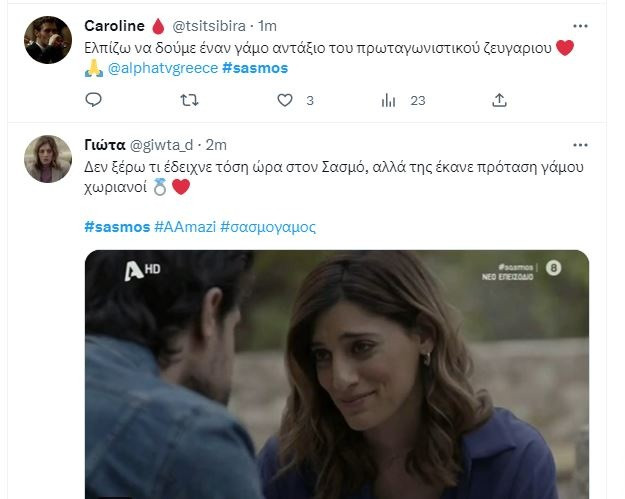Open Γιώτα's display name profile
Image resolution: width=625 pixels, height=499 pixels.
click(x=105, y=145)
